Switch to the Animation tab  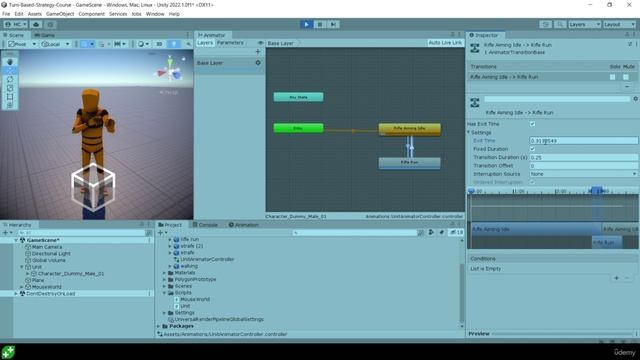[x=244, y=225]
